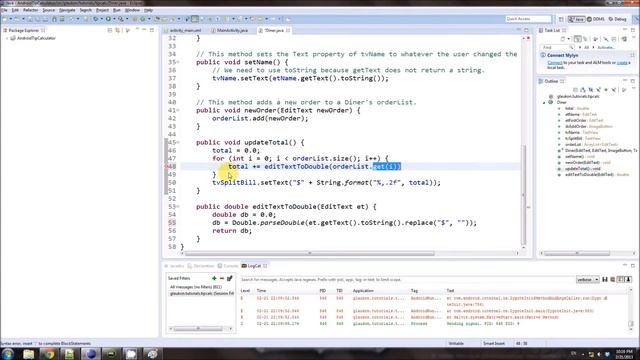Add a new LogCat saved filter
The image size is (640, 360).
tap(214, 278)
